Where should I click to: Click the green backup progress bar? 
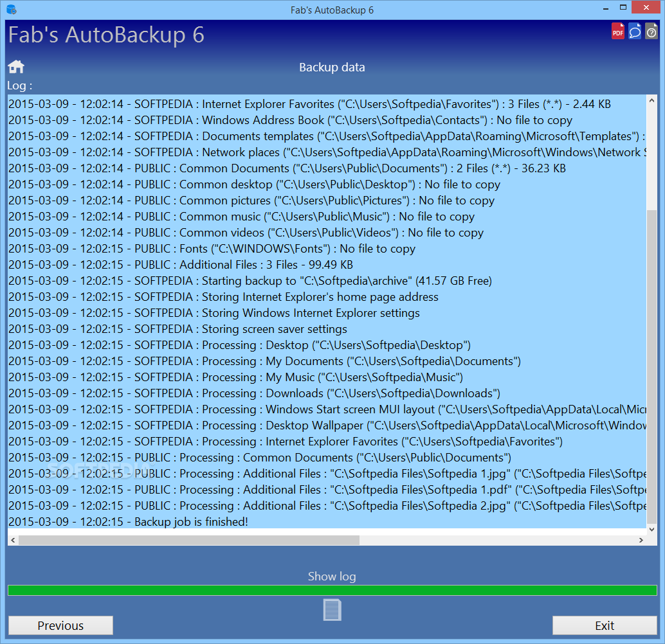click(x=332, y=590)
